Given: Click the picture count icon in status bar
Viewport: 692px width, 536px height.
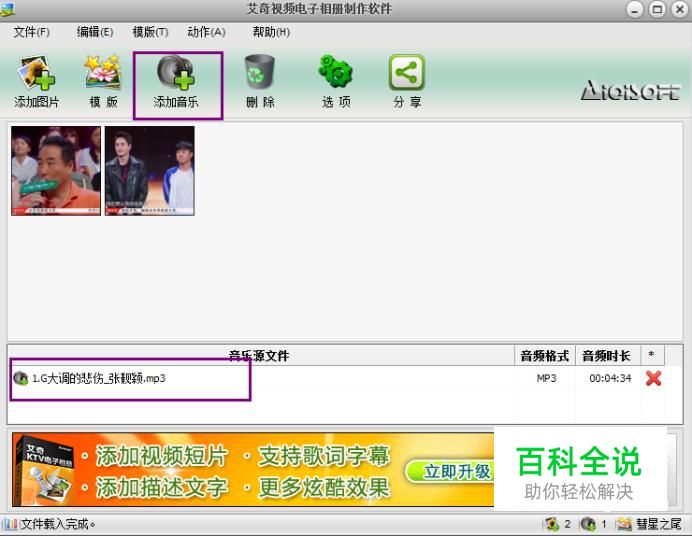Looking at the screenshot, I should click(x=552, y=524).
